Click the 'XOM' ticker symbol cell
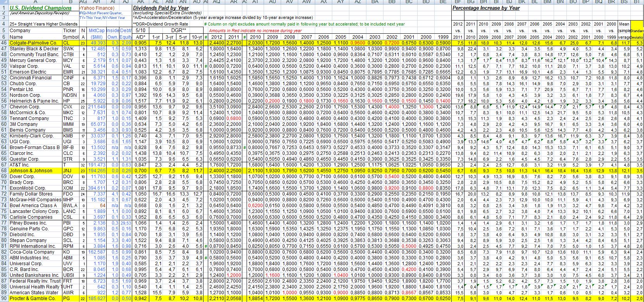 pyautogui.click(x=70, y=188)
